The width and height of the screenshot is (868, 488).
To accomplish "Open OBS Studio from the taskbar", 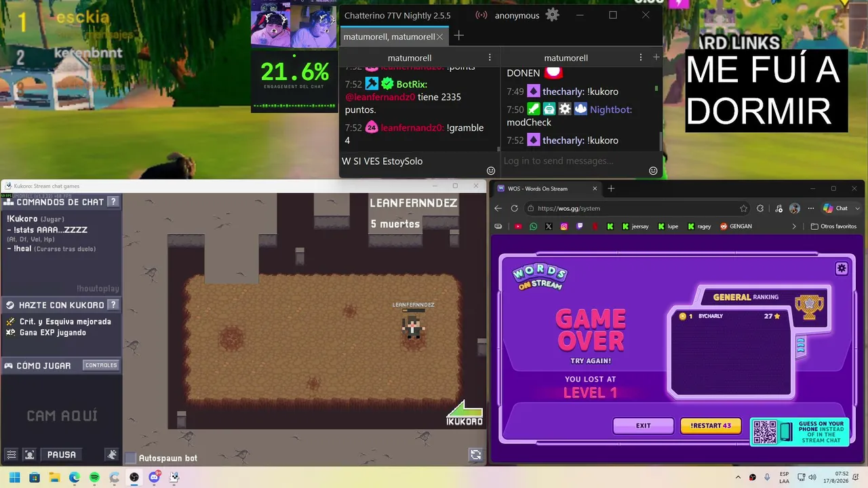I will pyautogui.click(x=134, y=477).
